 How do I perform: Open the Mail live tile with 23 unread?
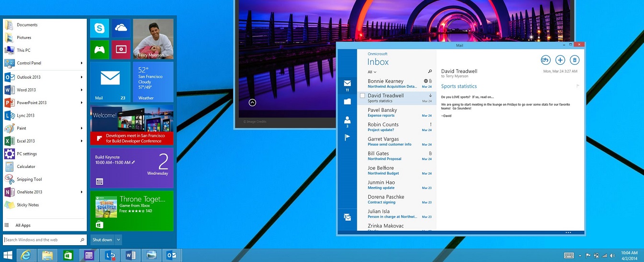tap(110, 82)
